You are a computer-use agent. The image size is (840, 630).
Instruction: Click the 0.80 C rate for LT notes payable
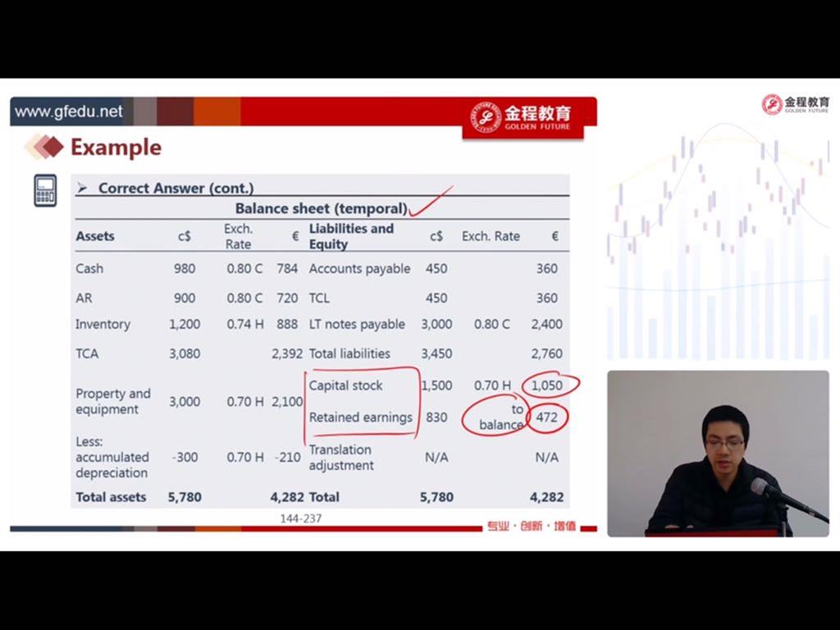(x=492, y=324)
